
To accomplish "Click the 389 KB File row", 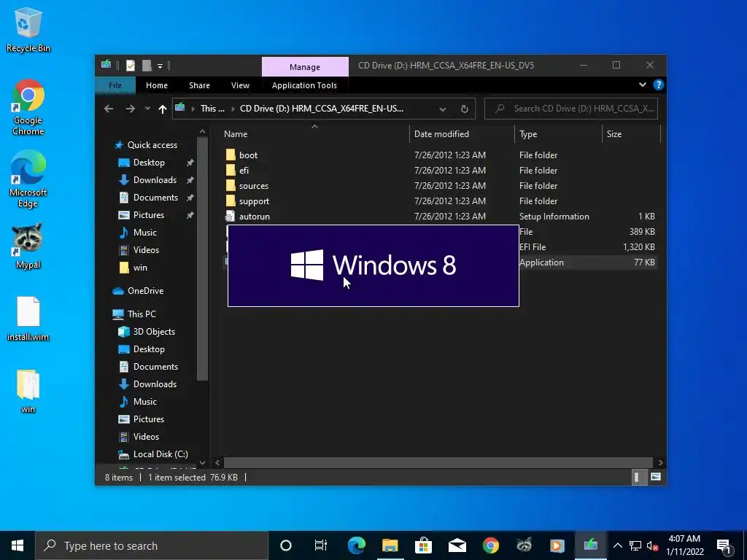I will pyautogui.click(x=587, y=232).
